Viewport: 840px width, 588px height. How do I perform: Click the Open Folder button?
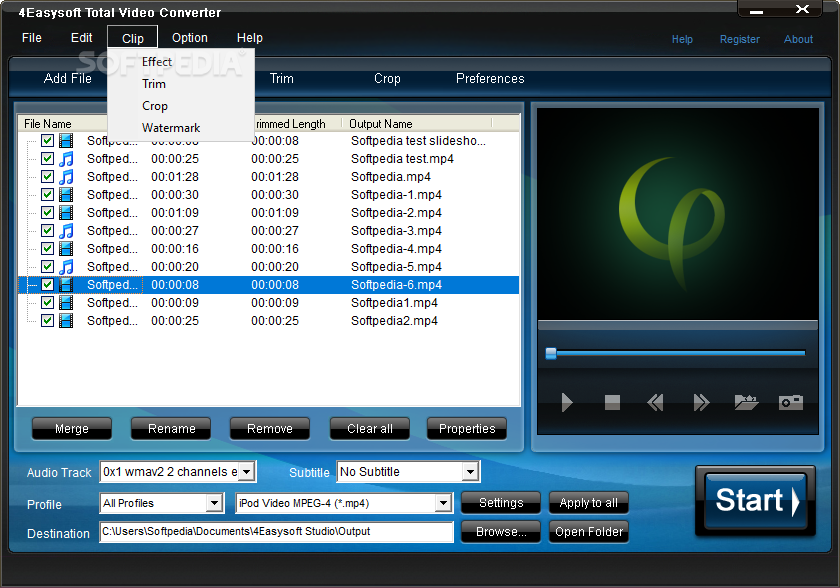click(x=589, y=532)
